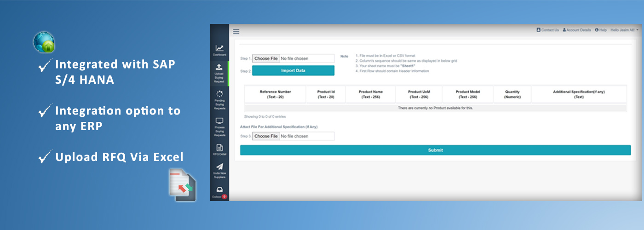Go to Process Buying Requests

click(x=219, y=121)
